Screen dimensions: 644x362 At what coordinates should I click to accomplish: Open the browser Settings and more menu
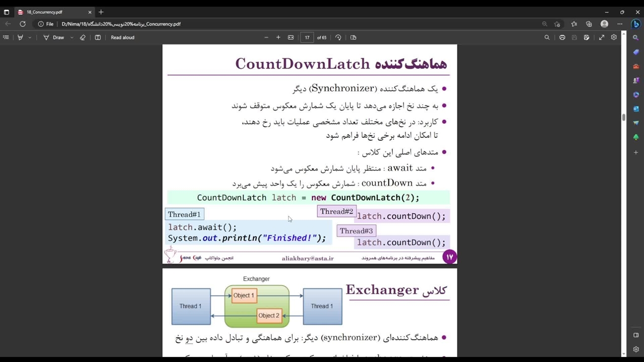click(620, 24)
